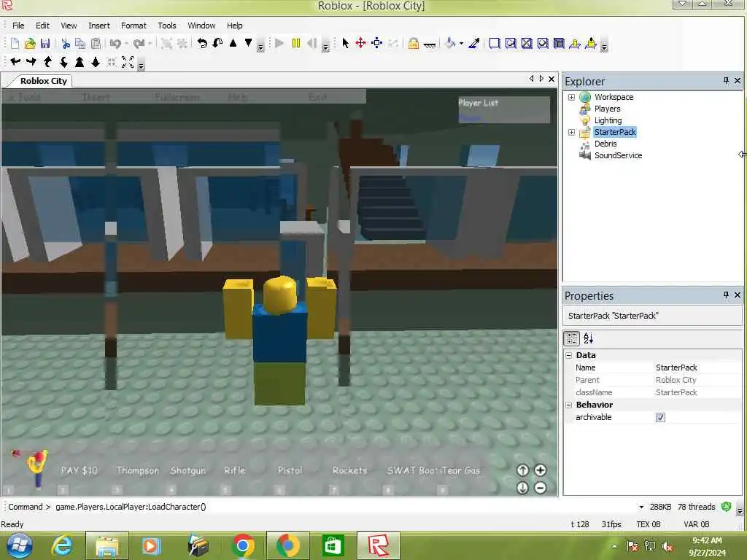The height and width of the screenshot is (560, 747).
Task: Rotate selection with curved rotate arrow icon
Action: [x=202, y=43]
